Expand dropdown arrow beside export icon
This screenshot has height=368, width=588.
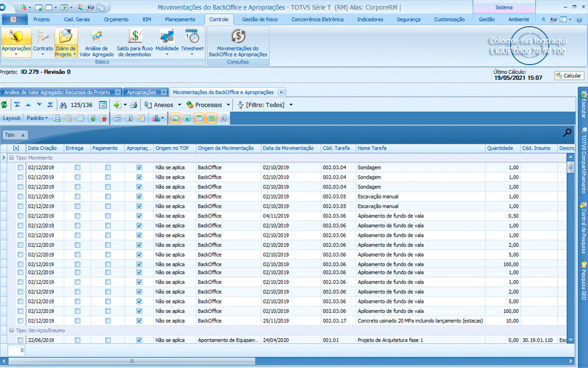(125, 105)
